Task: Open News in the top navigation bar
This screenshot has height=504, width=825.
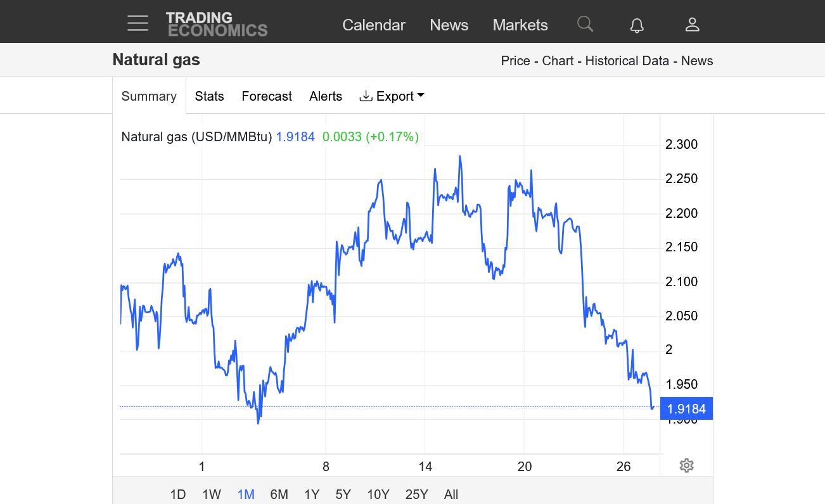Action: 449,25
